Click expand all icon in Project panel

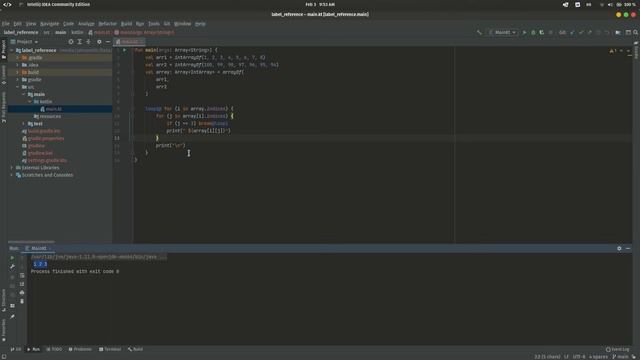point(80,42)
